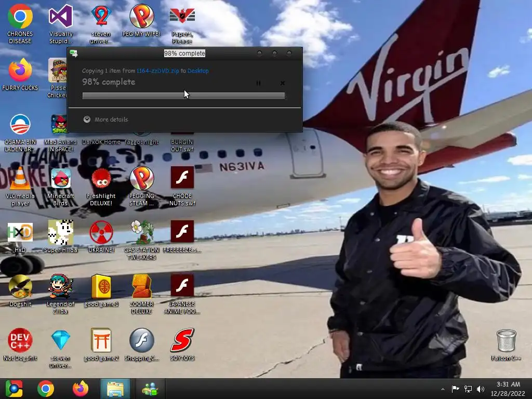Open the Start menu button
This screenshot has height=399, width=532.
(x=14, y=389)
